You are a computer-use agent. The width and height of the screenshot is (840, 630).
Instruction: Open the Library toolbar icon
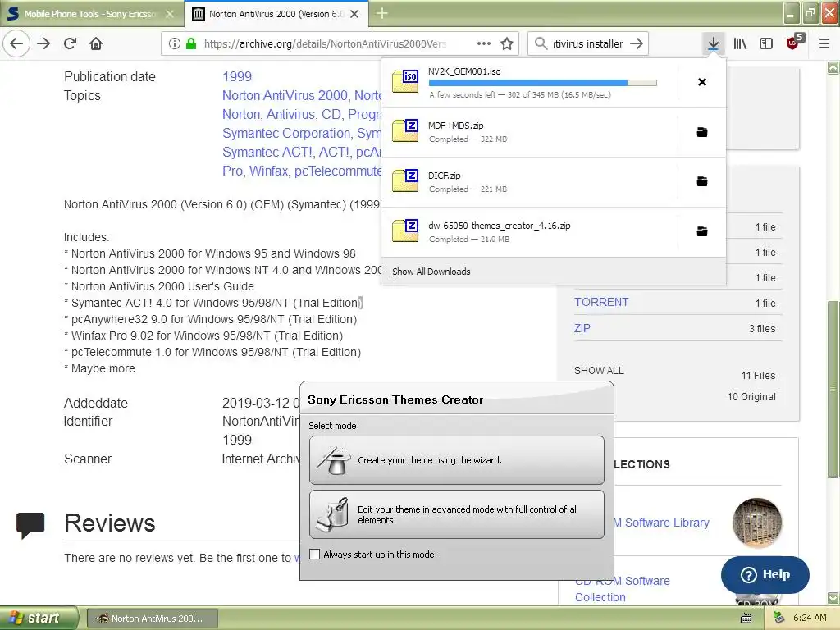[x=740, y=43]
